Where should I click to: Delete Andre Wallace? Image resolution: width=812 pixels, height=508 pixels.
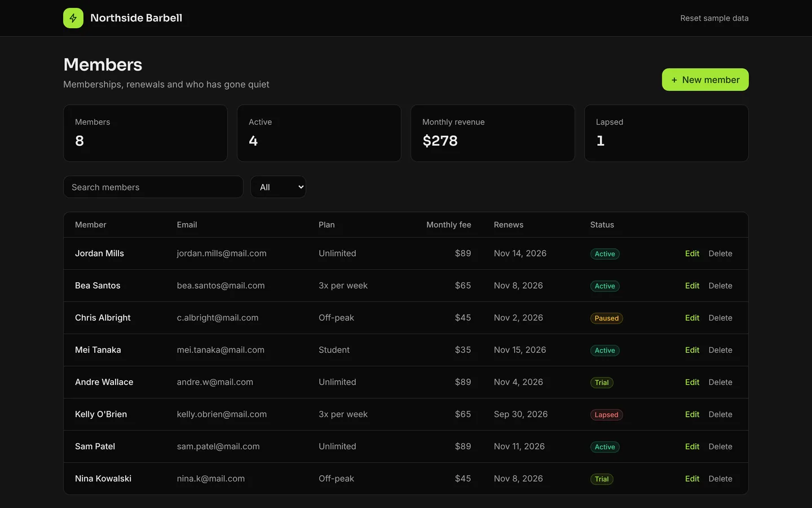[720, 382]
